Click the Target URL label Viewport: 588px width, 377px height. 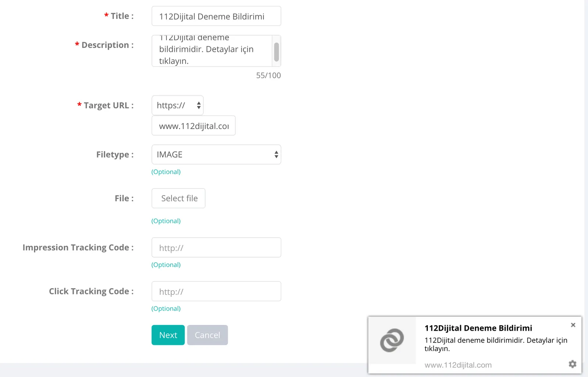(105, 105)
